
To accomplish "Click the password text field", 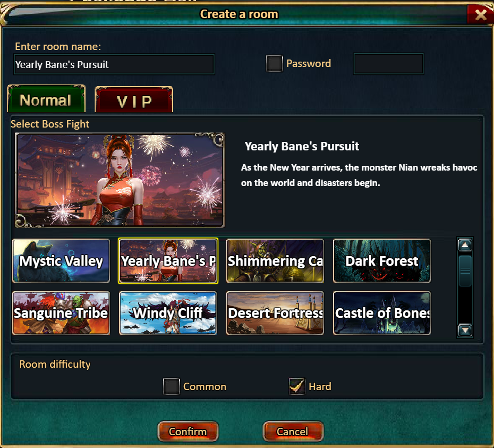I will (388, 64).
